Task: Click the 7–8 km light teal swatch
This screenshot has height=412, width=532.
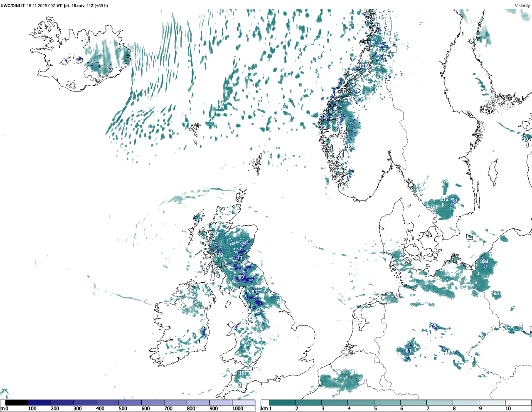Action: [439, 402]
